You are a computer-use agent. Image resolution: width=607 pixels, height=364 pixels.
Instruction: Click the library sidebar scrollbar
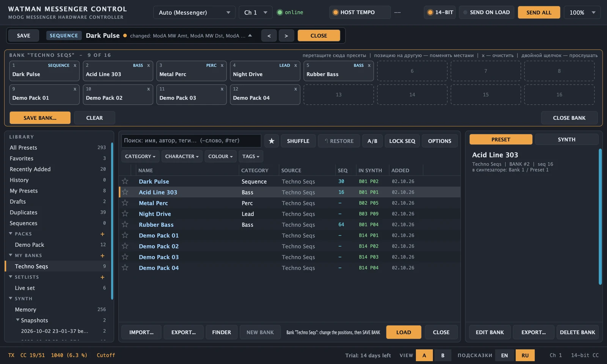point(112,221)
